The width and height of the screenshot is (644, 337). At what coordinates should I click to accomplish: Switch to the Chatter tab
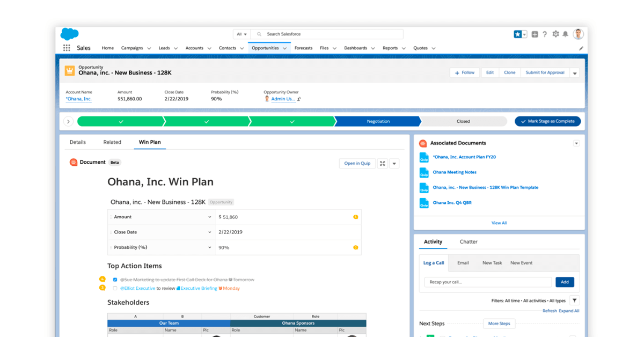pos(469,241)
